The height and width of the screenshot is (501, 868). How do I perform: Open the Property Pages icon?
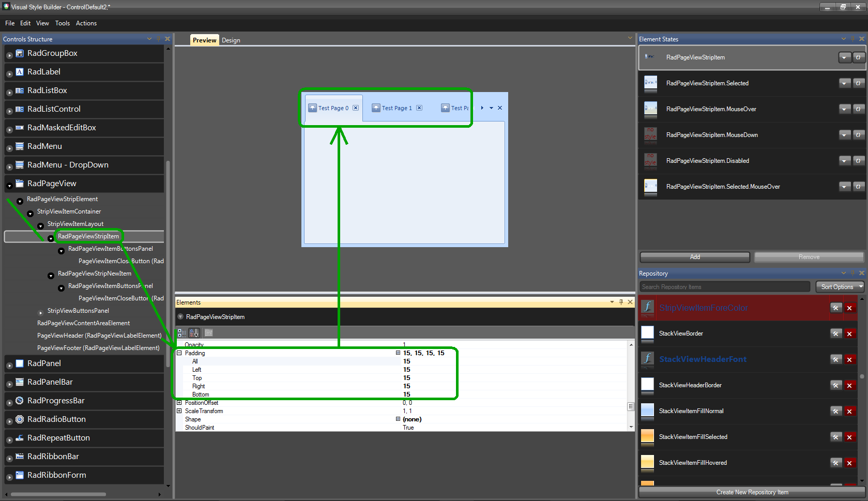209,333
